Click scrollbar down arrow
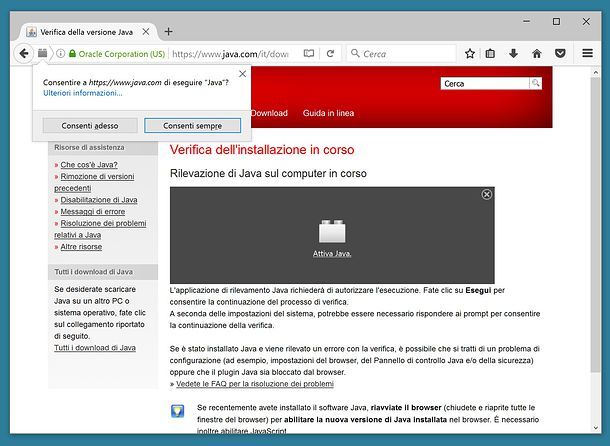The height and width of the screenshot is (446, 610). pos(596,428)
